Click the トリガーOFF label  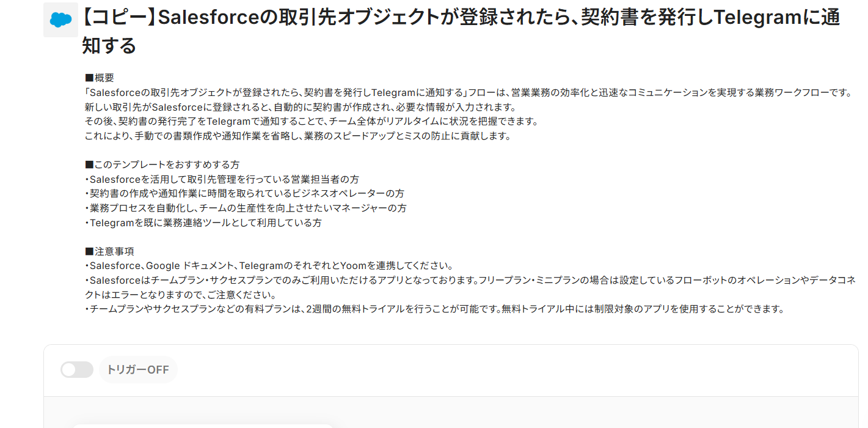[137, 370]
